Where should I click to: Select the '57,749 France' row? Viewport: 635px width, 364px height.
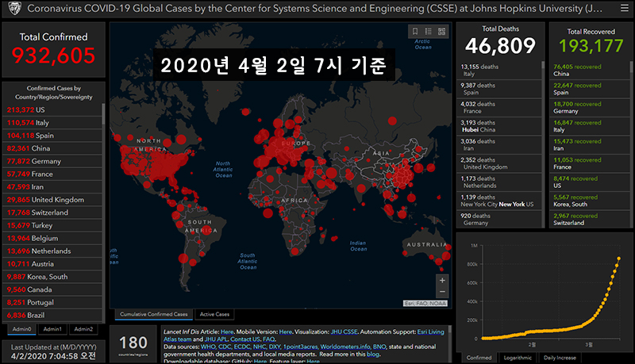52,174
